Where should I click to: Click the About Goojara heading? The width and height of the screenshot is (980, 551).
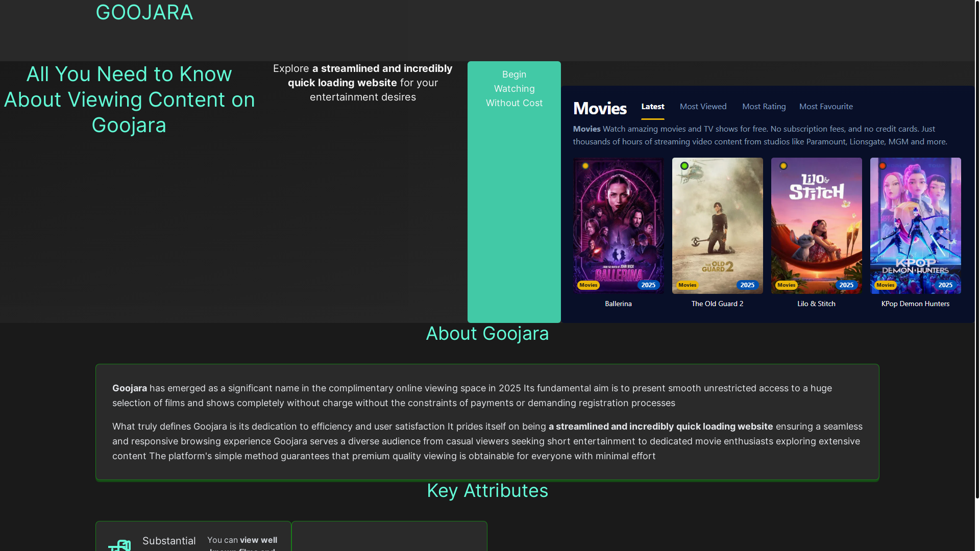coord(487,334)
